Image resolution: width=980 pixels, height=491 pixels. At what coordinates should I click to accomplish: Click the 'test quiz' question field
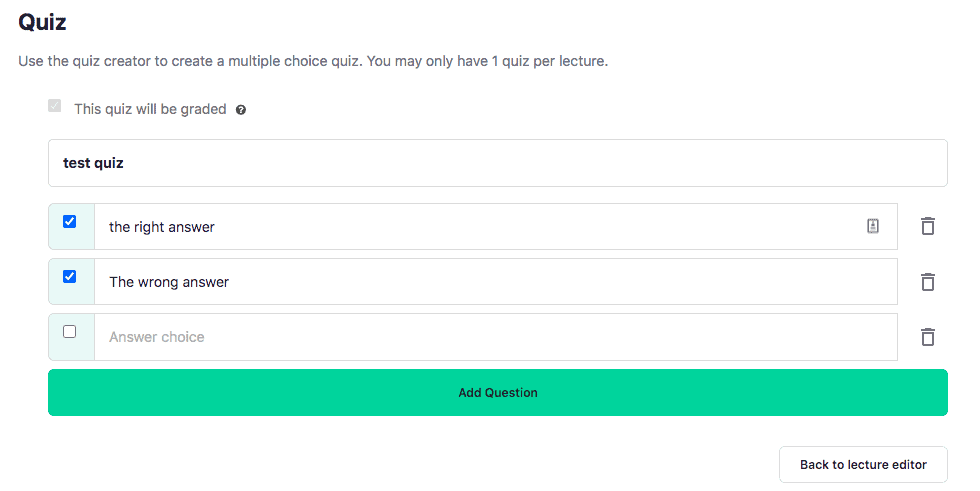[497, 163]
